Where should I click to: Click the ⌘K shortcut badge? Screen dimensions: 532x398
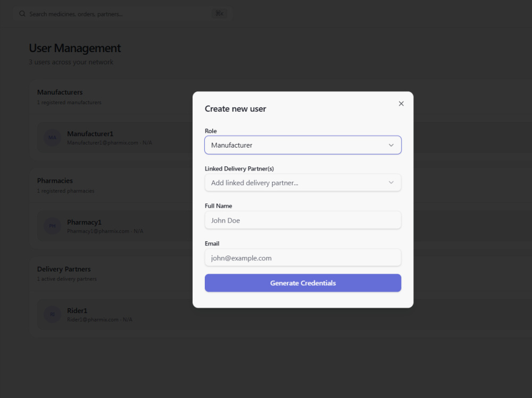click(x=220, y=14)
